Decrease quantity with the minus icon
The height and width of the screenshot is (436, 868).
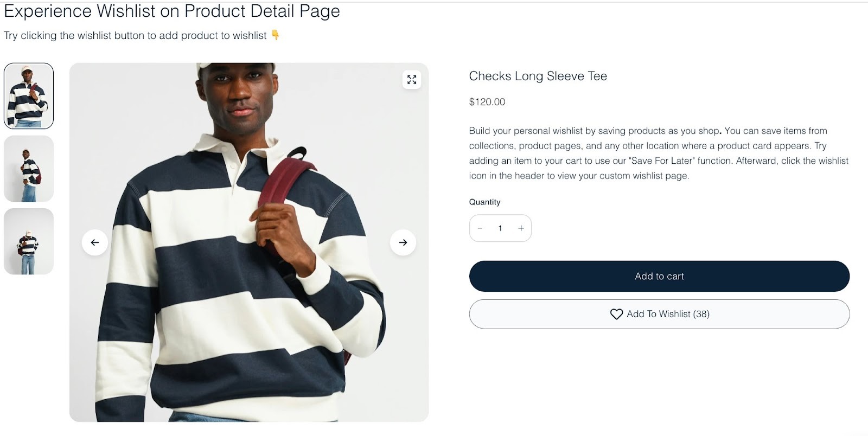click(x=480, y=228)
